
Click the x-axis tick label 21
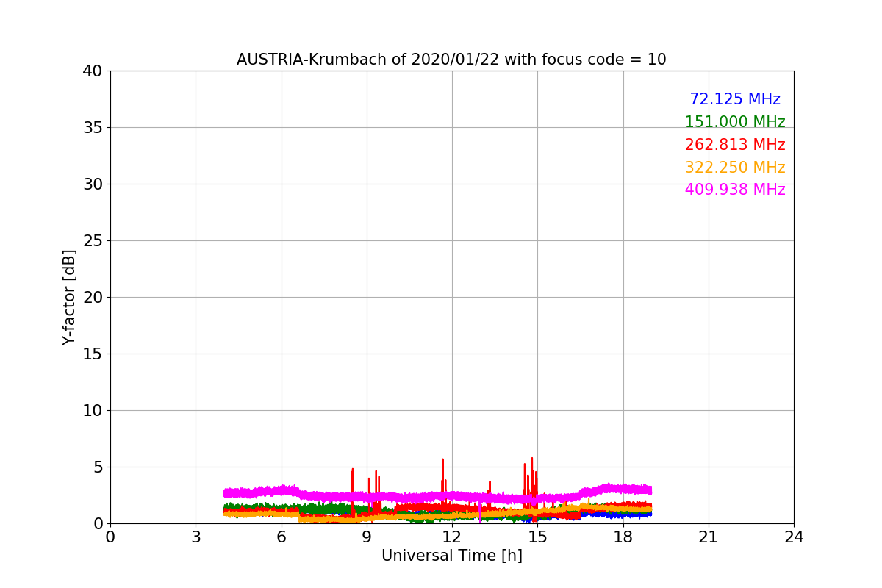tap(709, 537)
